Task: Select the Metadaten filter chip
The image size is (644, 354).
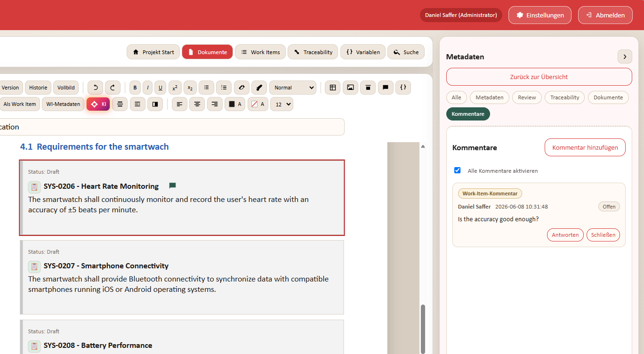Action: point(490,97)
